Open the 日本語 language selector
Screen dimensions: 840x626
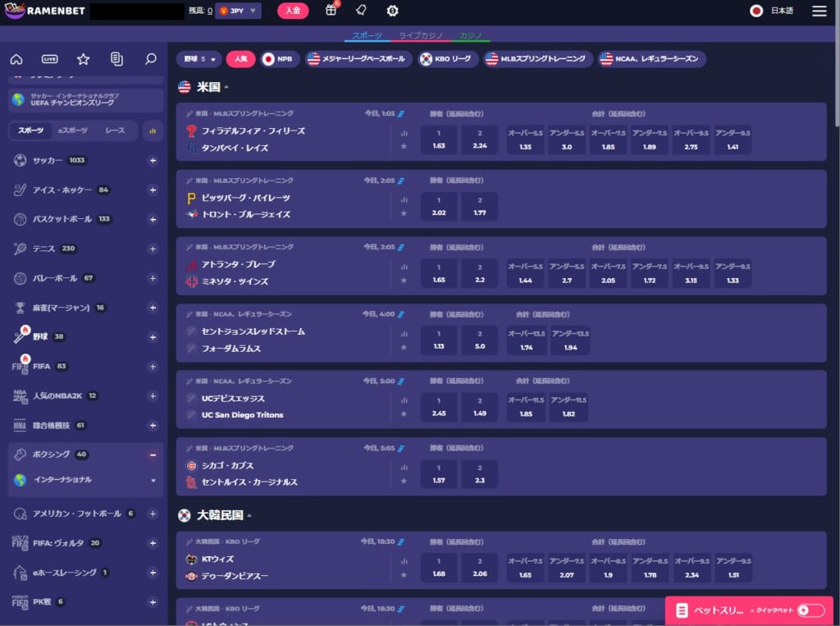pos(771,11)
